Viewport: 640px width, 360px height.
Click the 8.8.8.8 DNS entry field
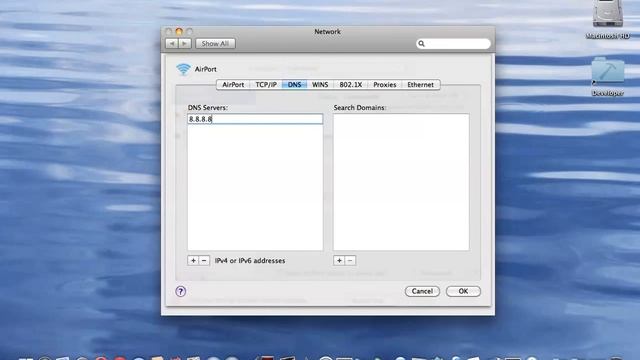[255, 119]
